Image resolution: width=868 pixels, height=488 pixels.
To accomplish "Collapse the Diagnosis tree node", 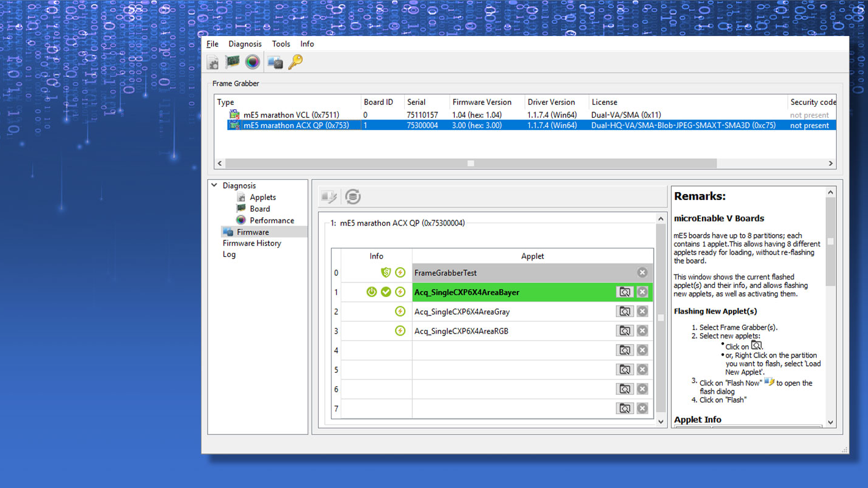I will pos(214,185).
